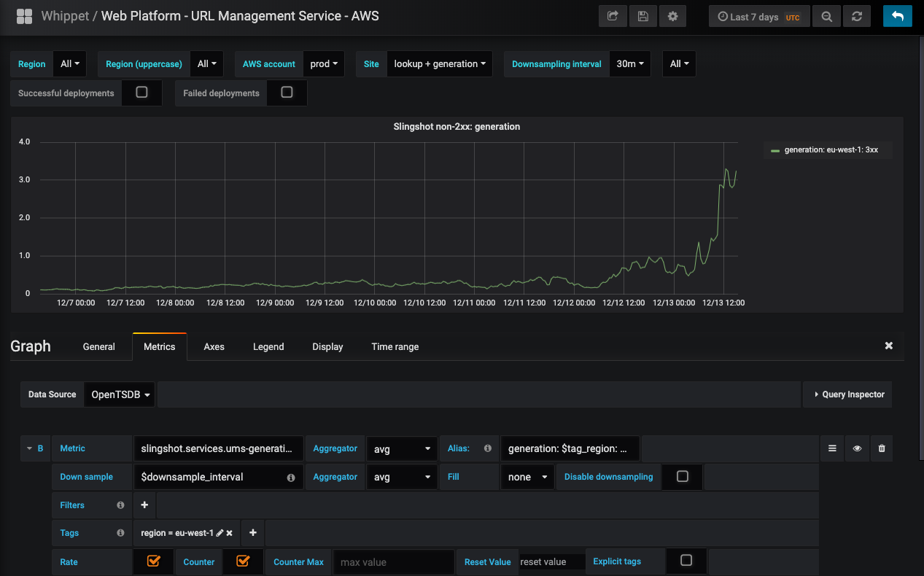The width and height of the screenshot is (924, 576).
Task: Select the Metrics tab
Action: (x=160, y=346)
